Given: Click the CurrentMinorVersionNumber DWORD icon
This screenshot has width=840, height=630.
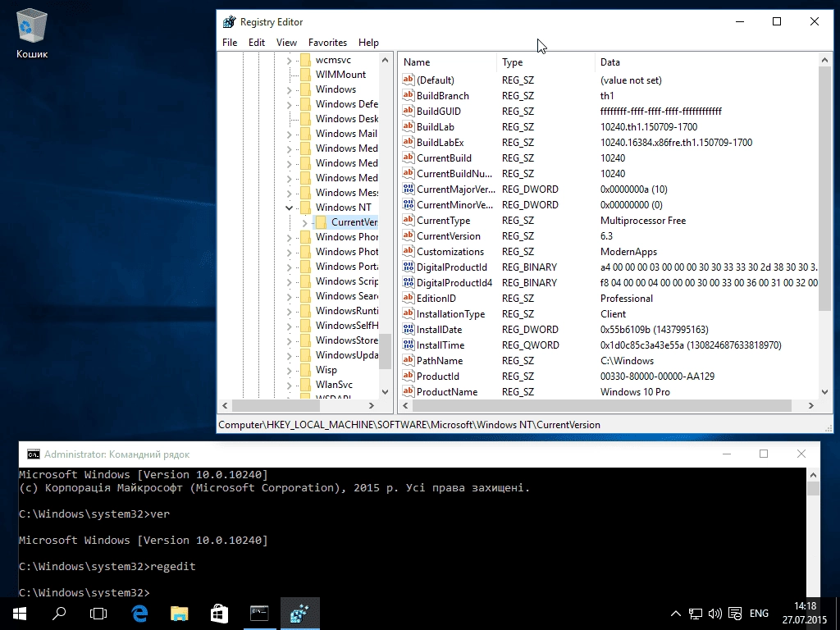Looking at the screenshot, I should (x=409, y=204).
